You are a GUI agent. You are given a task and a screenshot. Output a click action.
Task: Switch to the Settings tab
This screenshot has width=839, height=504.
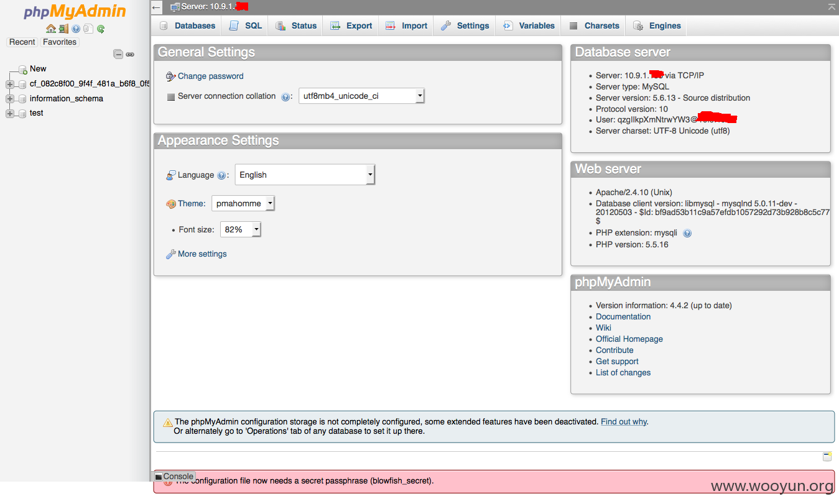[465, 25]
